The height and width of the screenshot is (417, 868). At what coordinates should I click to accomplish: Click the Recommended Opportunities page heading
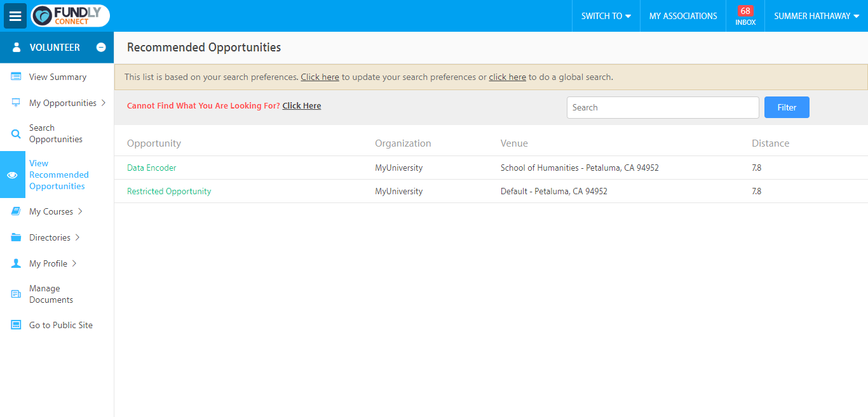coord(204,48)
